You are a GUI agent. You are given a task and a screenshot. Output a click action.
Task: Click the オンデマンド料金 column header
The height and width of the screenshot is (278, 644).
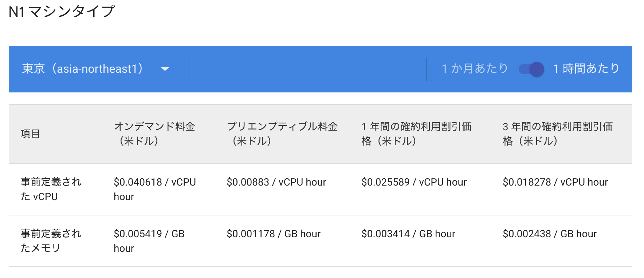click(154, 134)
